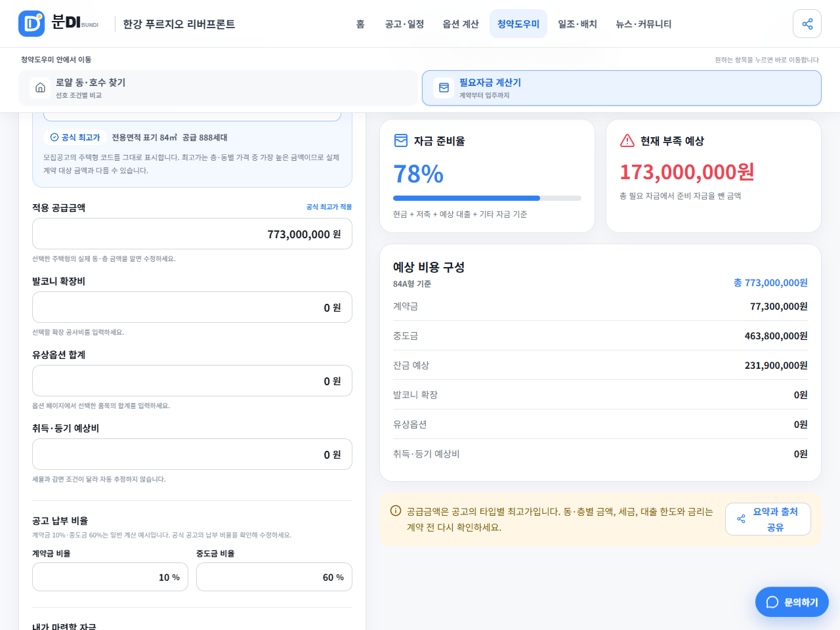Click the wallet icon on 필요자금 계산기
The width and height of the screenshot is (840, 630).
click(444, 88)
